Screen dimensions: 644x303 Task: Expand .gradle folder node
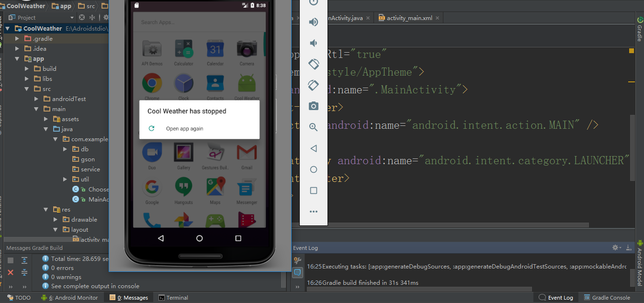coord(17,38)
